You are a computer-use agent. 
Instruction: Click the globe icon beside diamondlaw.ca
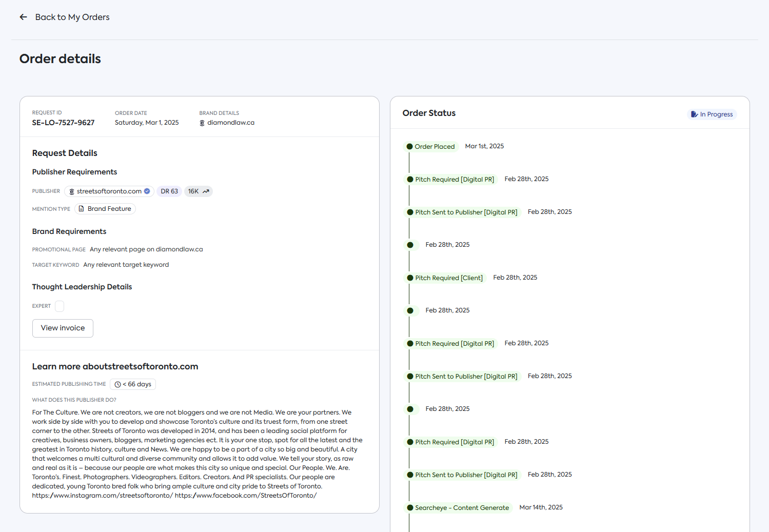[202, 123]
